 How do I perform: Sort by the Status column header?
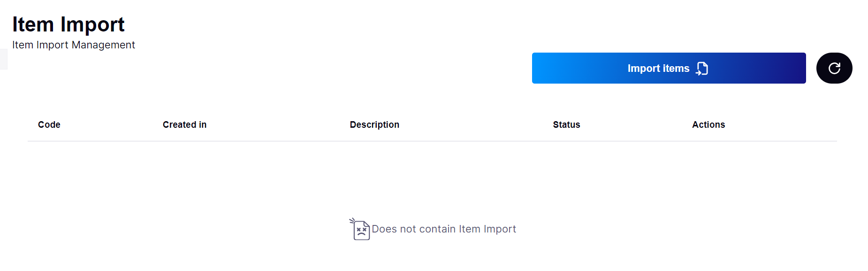pos(566,124)
